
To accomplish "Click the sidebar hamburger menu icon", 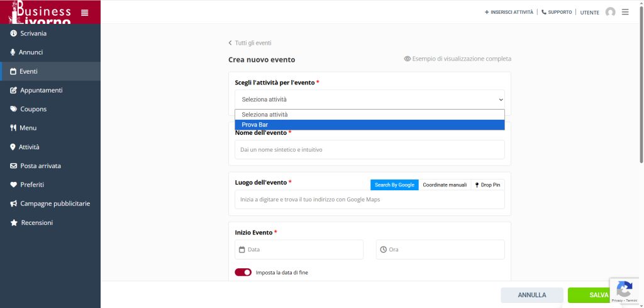I will [x=85, y=13].
